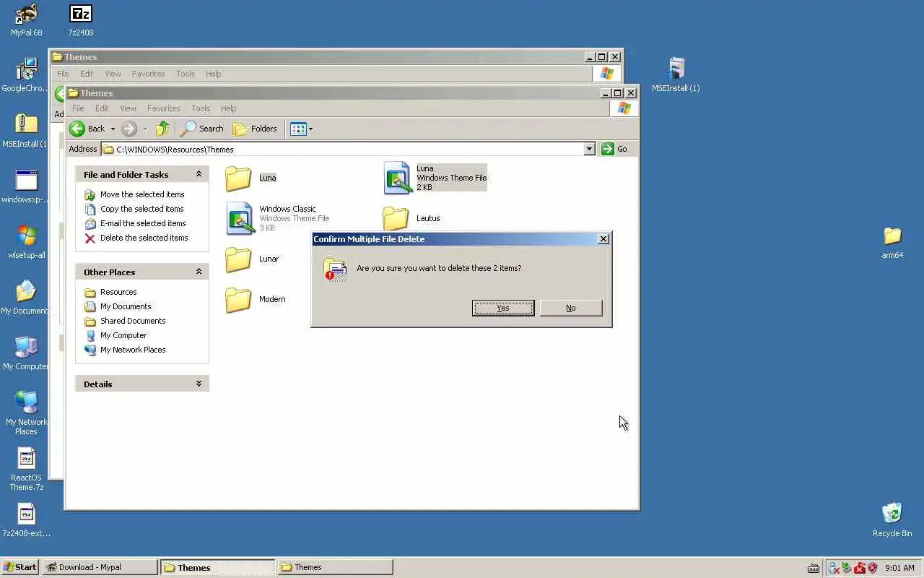Click the 9:01 AM clock

[899, 568]
